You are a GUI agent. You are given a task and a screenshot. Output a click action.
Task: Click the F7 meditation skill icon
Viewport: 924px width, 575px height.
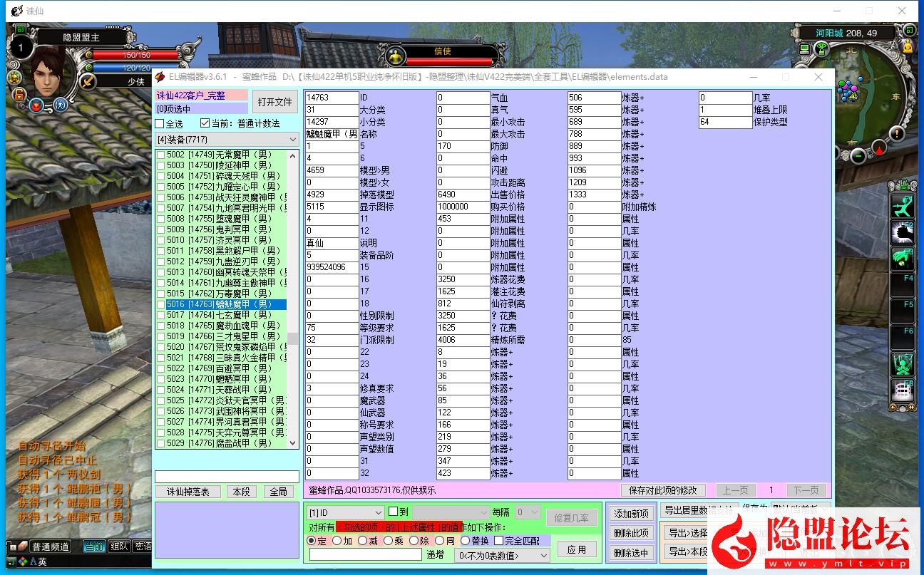click(x=903, y=364)
